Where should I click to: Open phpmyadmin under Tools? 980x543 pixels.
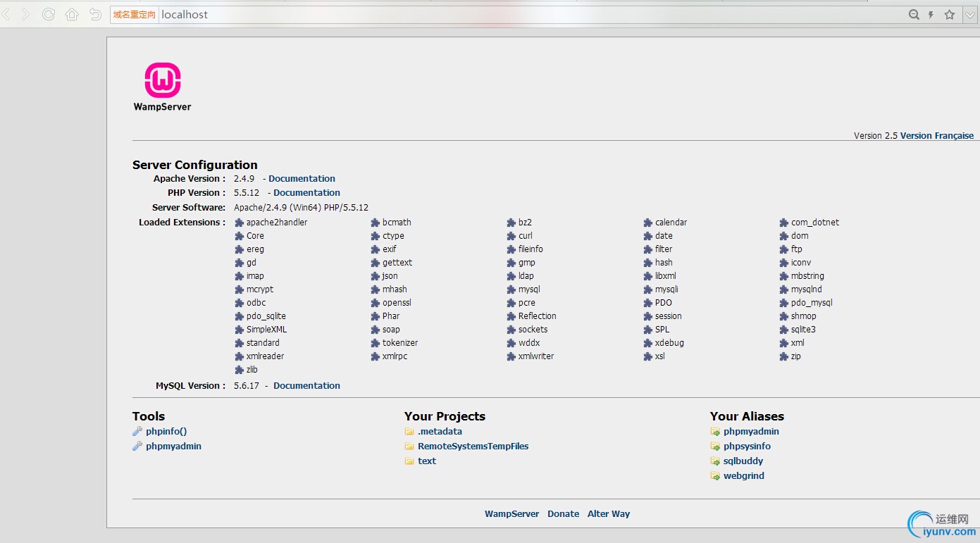tap(173, 447)
